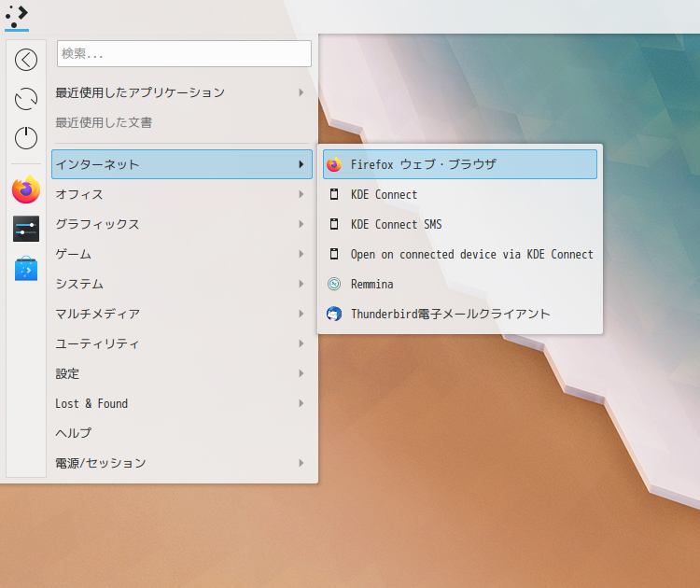Launch Firefox ウェブ・ブラウザ
The width and height of the screenshot is (700, 588).
pos(460,164)
